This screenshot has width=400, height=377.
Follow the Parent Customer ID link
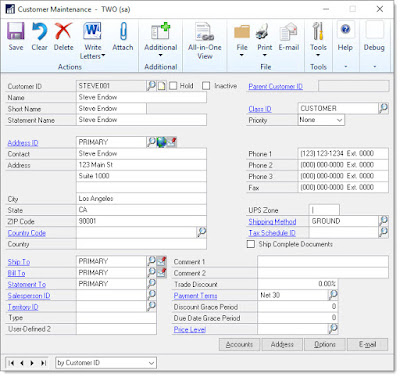(x=275, y=86)
